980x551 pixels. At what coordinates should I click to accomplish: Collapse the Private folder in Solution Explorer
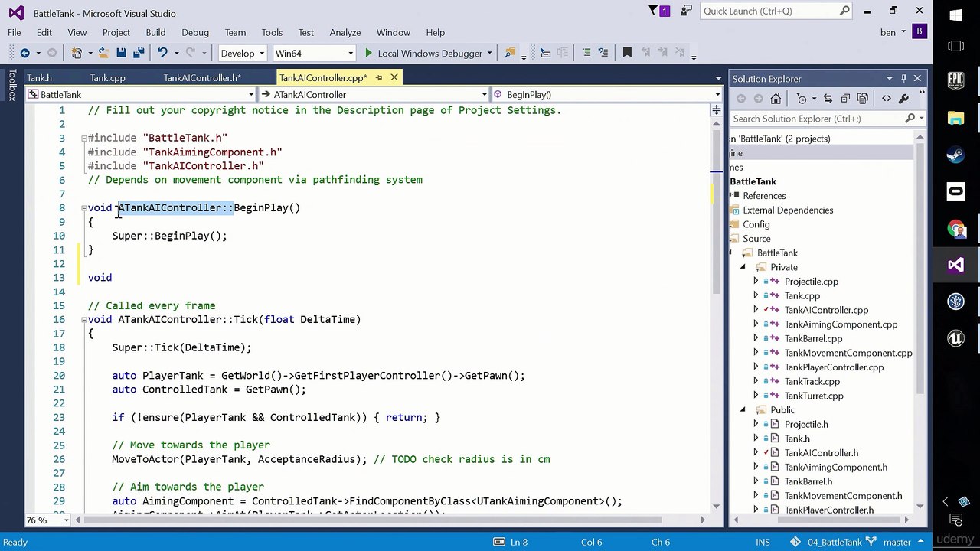tap(743, 267)
